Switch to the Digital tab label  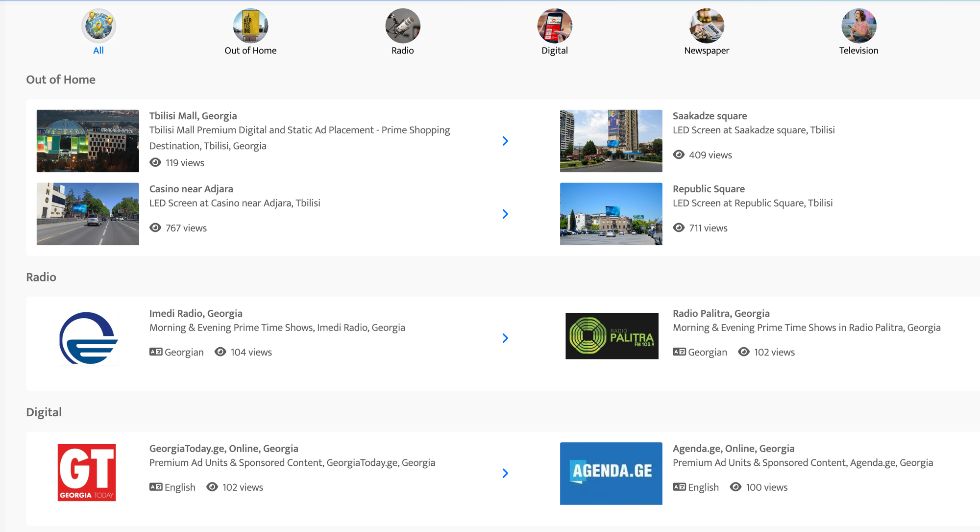click(x=555, y=51)
